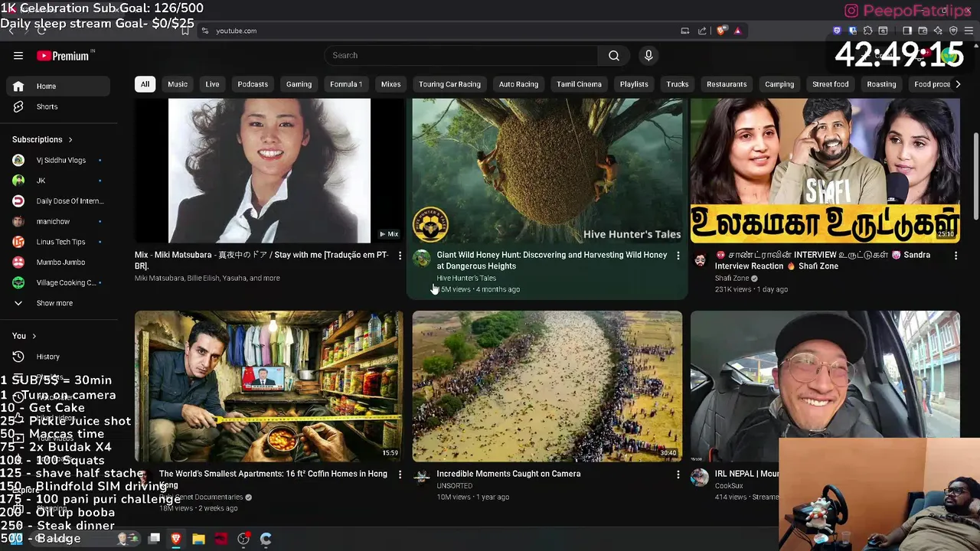This screenshot has height=551, width=980.
Task: Open the Brave browser taskbar icon
Action: tap(176, 539)
